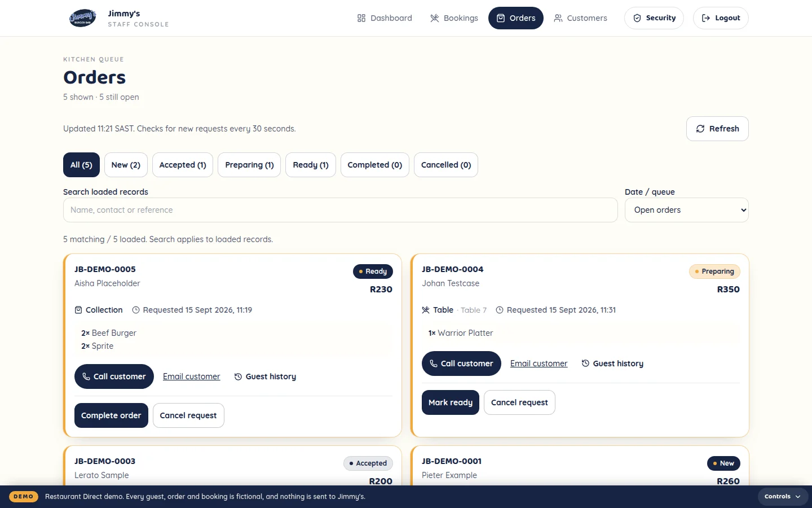Refresh the orders queue
The height and width of the screenshot is (508, 812).
(x=717, y=129)
